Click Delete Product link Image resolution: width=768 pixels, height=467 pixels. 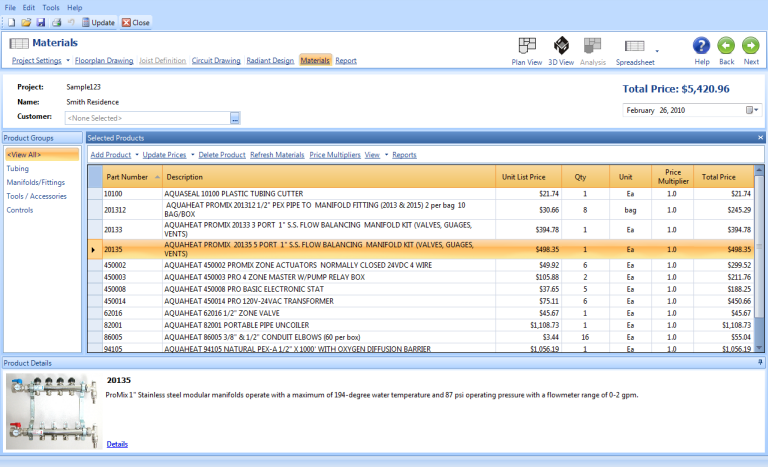point(222,155)
